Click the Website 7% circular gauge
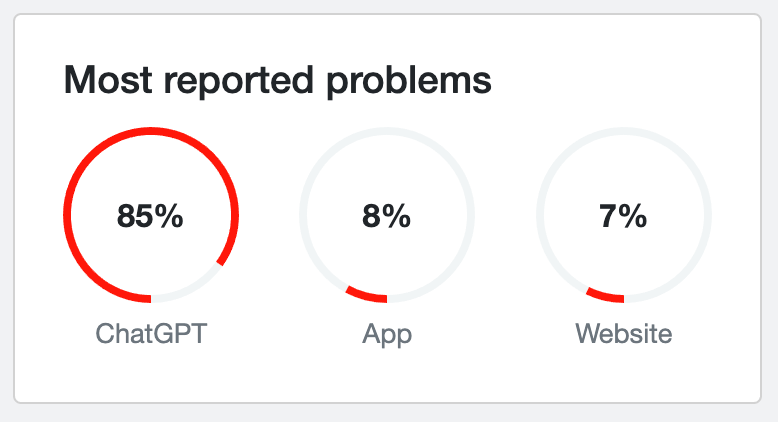This screenshot has width=778, height=422. 624,215
